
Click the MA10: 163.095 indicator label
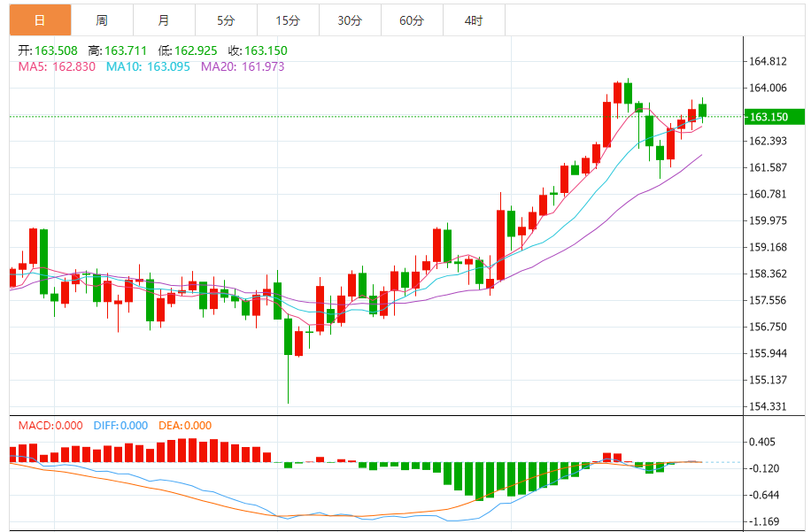148,66
